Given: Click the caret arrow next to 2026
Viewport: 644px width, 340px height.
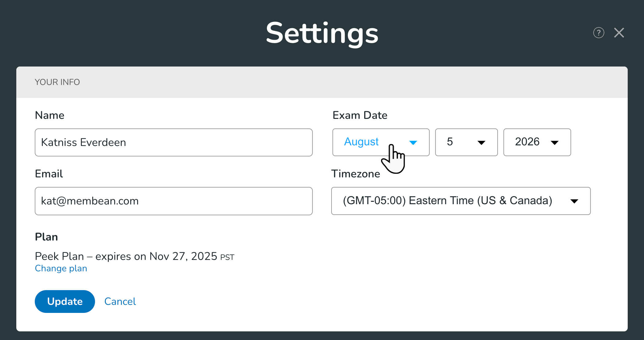Looking at the screenshot, I should [555, 143].
